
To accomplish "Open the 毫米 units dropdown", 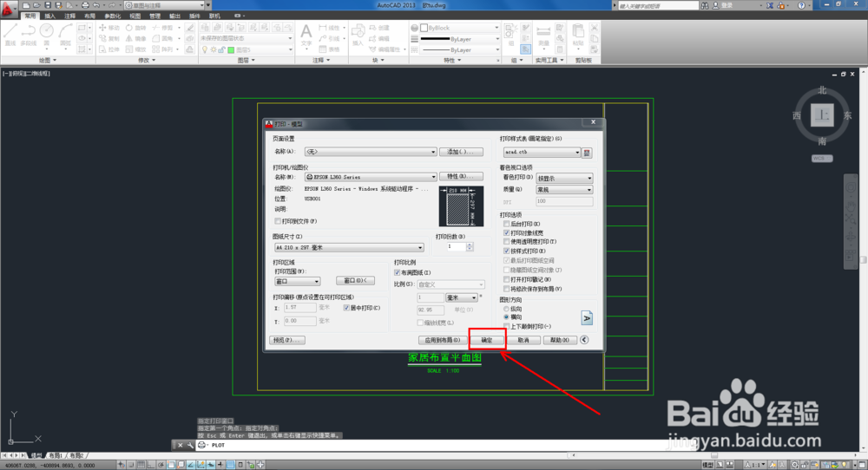I will (462, 297).
